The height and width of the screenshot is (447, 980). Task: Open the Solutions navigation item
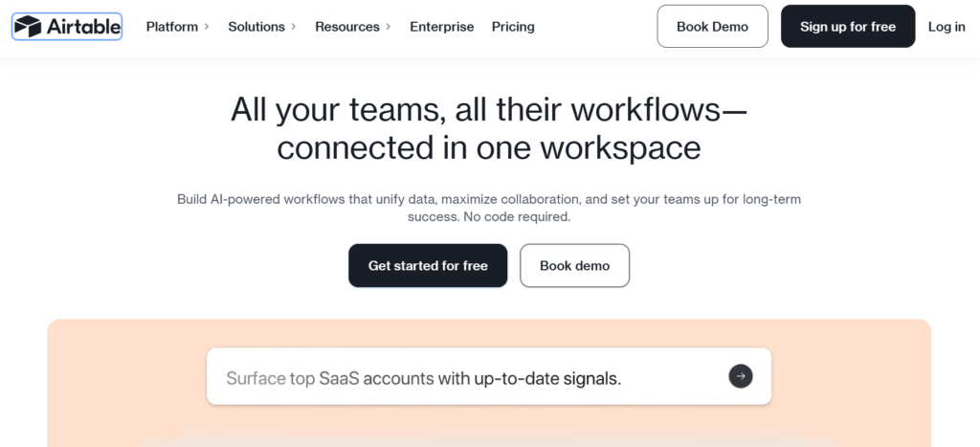(x=256, y=27)
